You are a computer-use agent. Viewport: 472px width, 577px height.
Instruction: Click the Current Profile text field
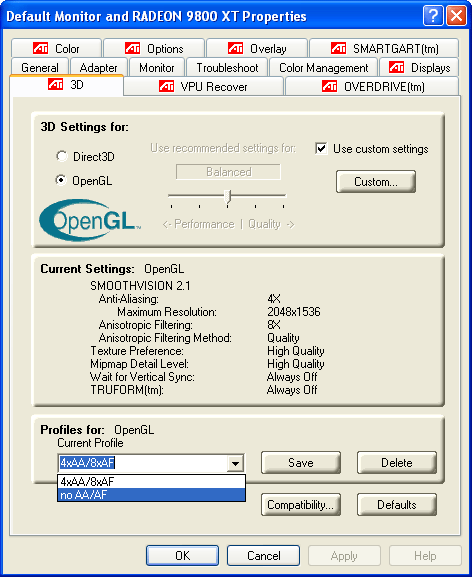pos(143,463)
